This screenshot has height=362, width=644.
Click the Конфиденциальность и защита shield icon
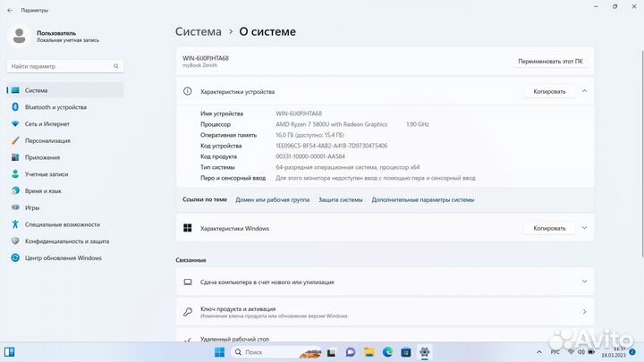click(15, 241)
